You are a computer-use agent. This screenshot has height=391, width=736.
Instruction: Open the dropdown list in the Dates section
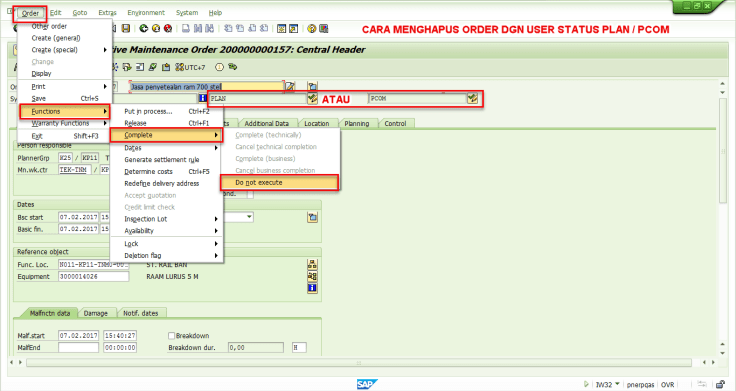click(x=249, y=217)
